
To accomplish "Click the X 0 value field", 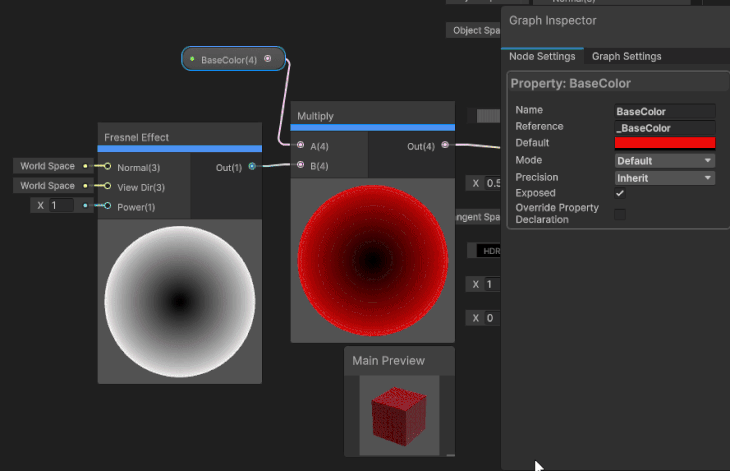I will (491, 318).
